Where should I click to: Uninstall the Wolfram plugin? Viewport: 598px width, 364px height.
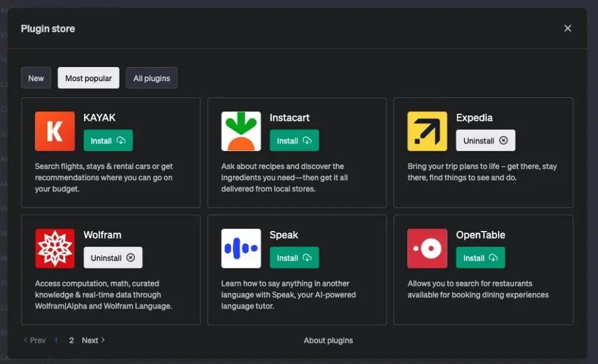pyautogui.click(x=113, y=258)
